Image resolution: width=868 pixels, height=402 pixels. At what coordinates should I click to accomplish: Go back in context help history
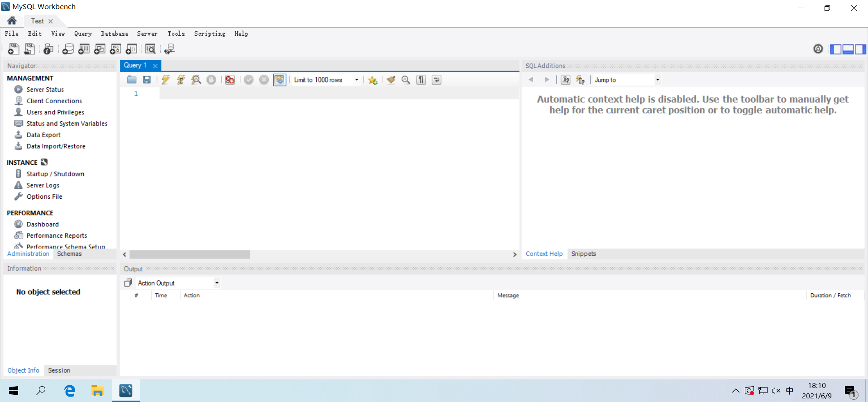tap(531, 80)
